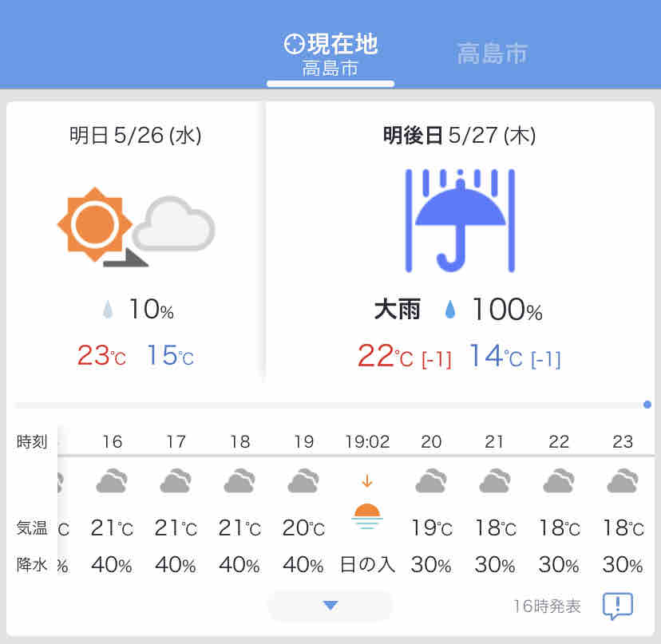Tap the blue raindrop beside 100%
The height and width of the screenshot is (644, 661).
tap(450, 310)
